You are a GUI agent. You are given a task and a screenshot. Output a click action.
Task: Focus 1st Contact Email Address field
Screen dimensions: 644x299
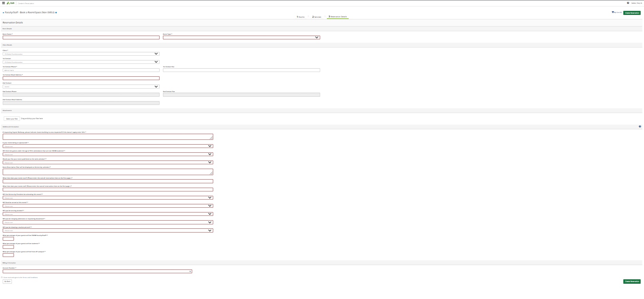coord(81,78)
